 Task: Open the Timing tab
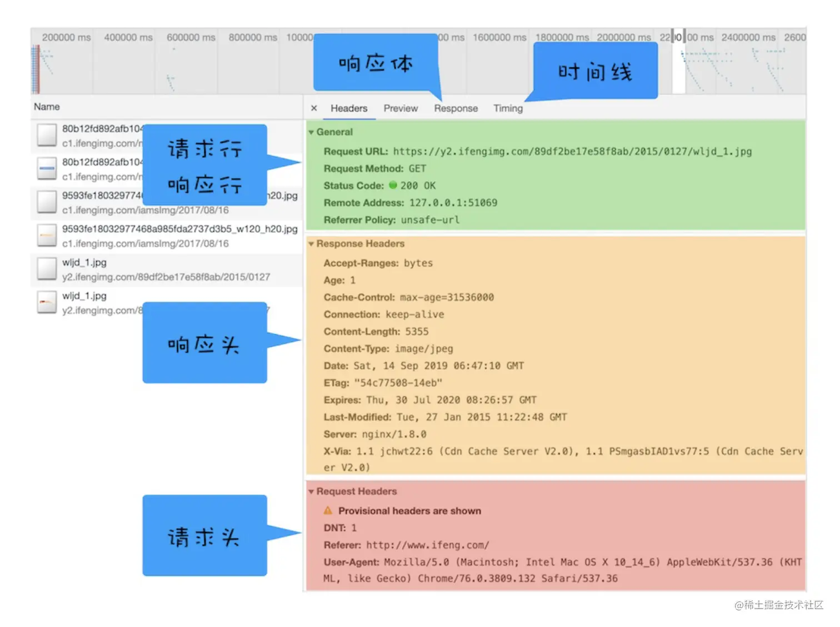[x=507, y=108]
